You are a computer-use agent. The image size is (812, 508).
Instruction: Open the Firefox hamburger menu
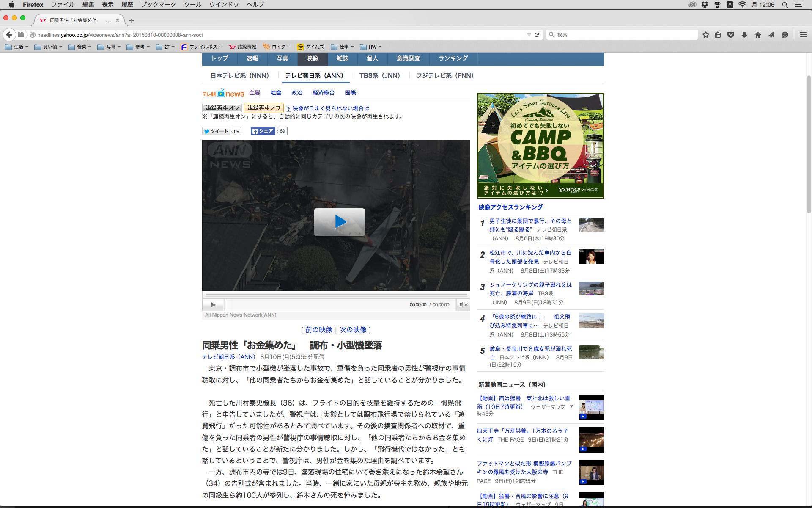coord(803,35)
